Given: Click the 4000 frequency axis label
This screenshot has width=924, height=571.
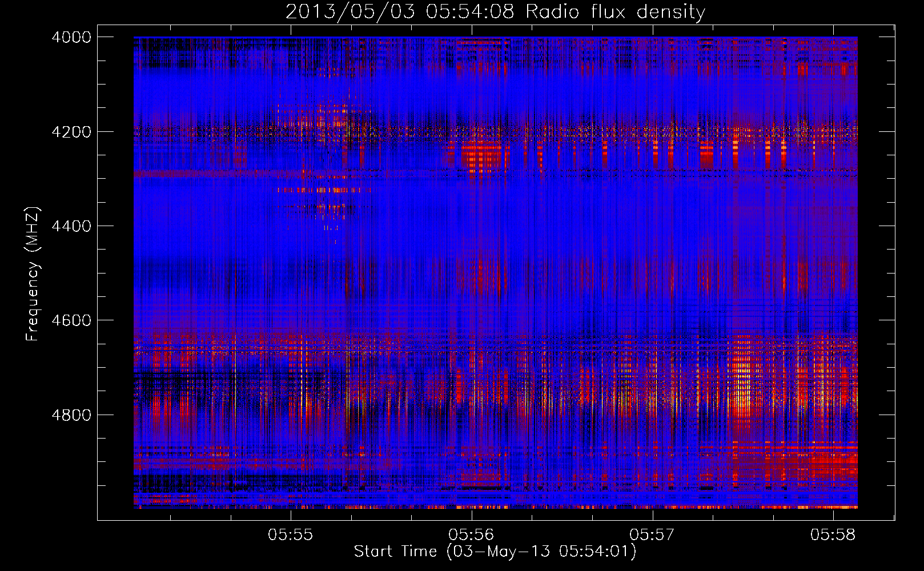Looking at the screenshot, I should pos(71,37).
